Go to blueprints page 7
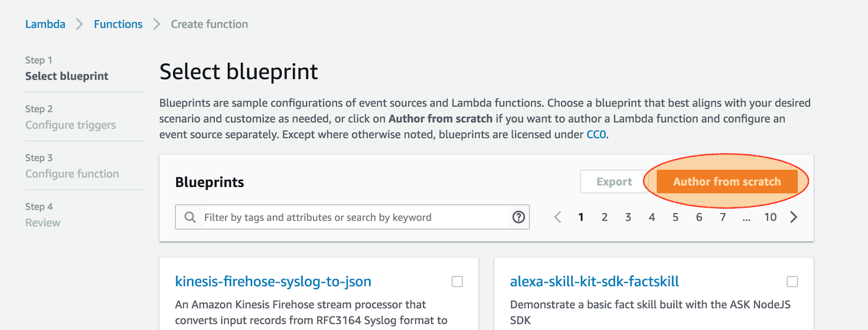The image size is (868, 330). (x=723, y=217)
